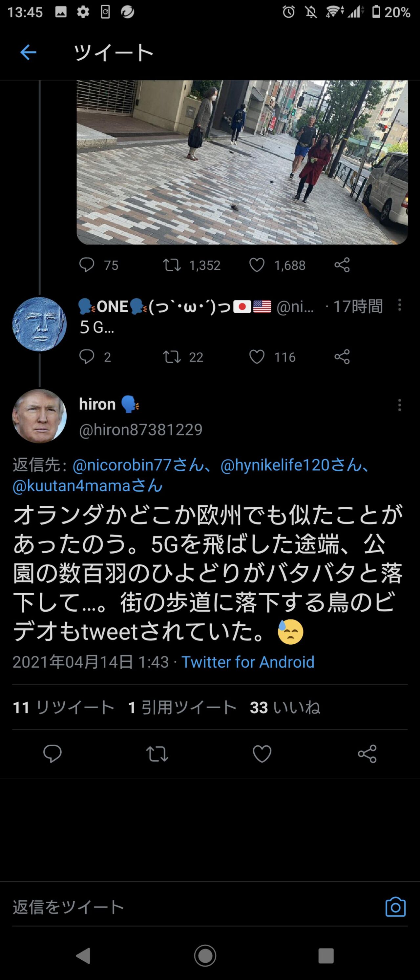This screenshot has width=420, height=980.
Task: Like the photo tweet with 1,688 likes
Action: click(257, 265)
